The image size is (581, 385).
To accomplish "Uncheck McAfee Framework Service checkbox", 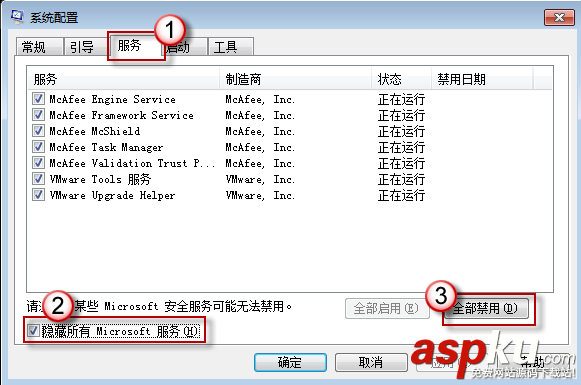I will [x=38, y=114].
